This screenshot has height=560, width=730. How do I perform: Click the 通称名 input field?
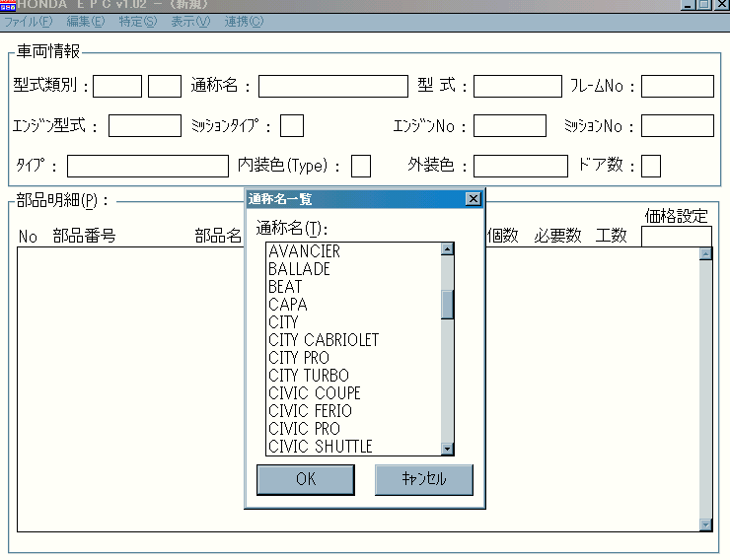coord(333,86)
